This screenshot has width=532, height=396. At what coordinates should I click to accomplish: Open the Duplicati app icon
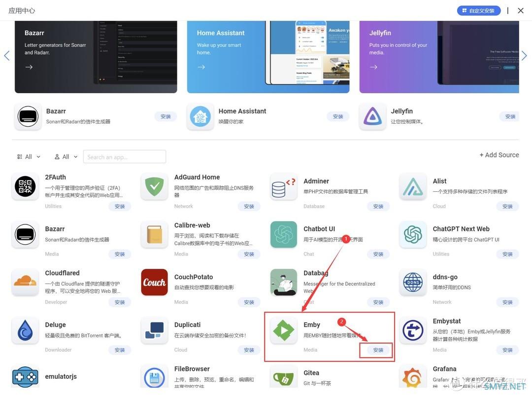pyautogui.click(x=154, y=330)
